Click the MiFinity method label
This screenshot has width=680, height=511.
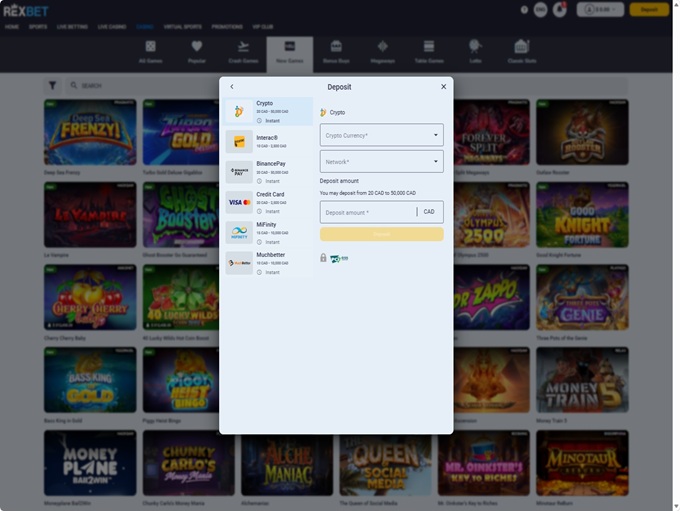pos(266,225)
